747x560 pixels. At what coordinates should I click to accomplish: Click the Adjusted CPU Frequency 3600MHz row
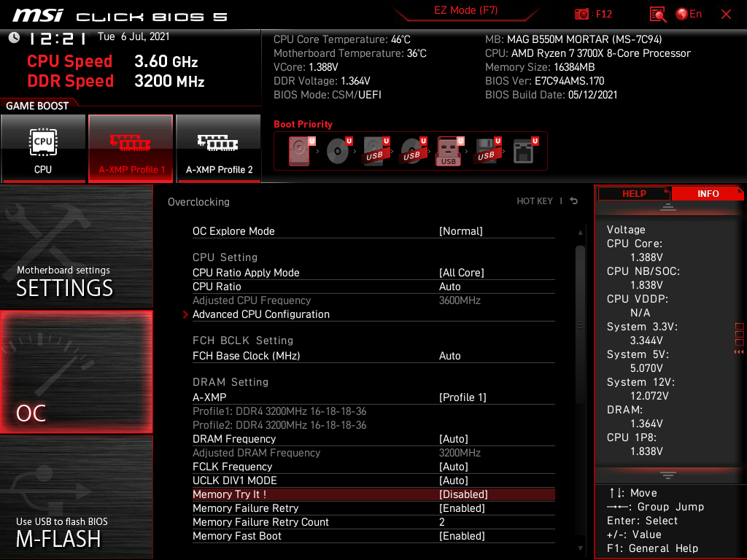[x=373, y=300]
